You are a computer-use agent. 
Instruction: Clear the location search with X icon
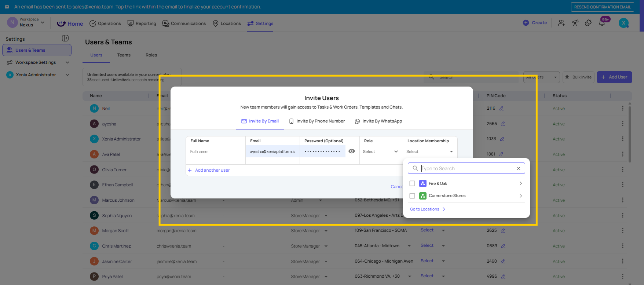(x=519, y=168)
